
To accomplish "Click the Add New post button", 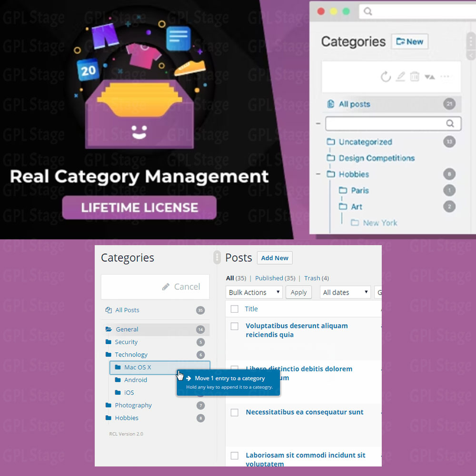I will [275, 258].
